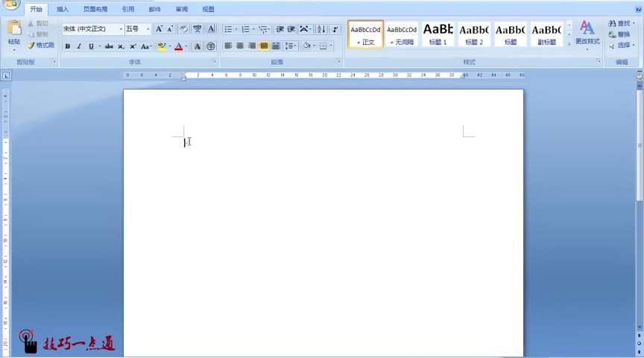Expand the underline style dropdown arrow

pos(99,46)
